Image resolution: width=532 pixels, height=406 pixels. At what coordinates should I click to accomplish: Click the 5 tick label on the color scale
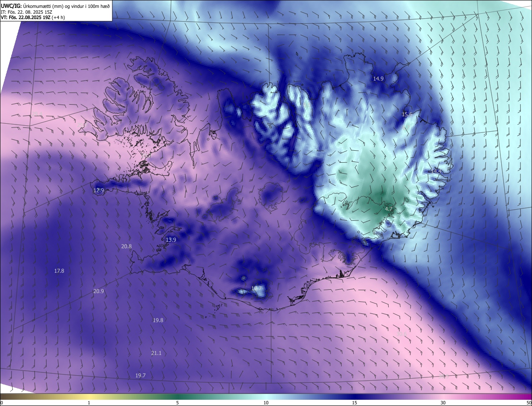177,403
